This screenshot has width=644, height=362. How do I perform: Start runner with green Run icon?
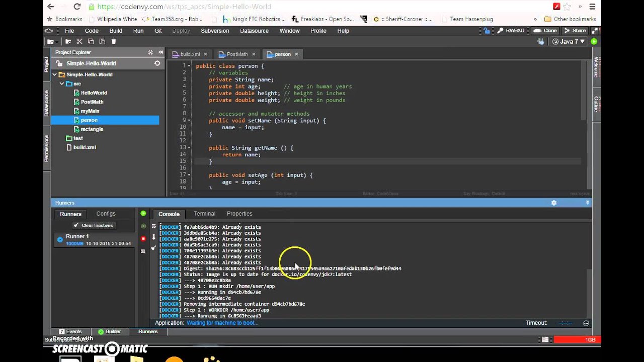[x=143, y=214]
